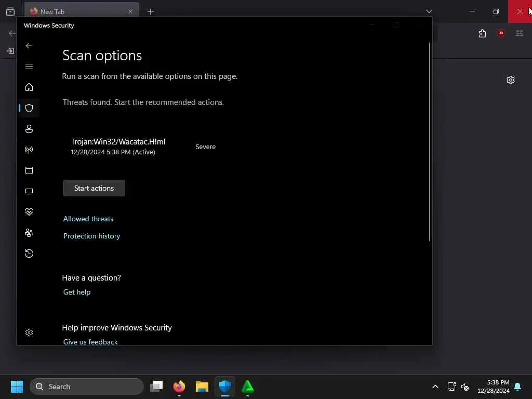Click the Severe threat level label
The image size is (532, 399).
[205, 147]
